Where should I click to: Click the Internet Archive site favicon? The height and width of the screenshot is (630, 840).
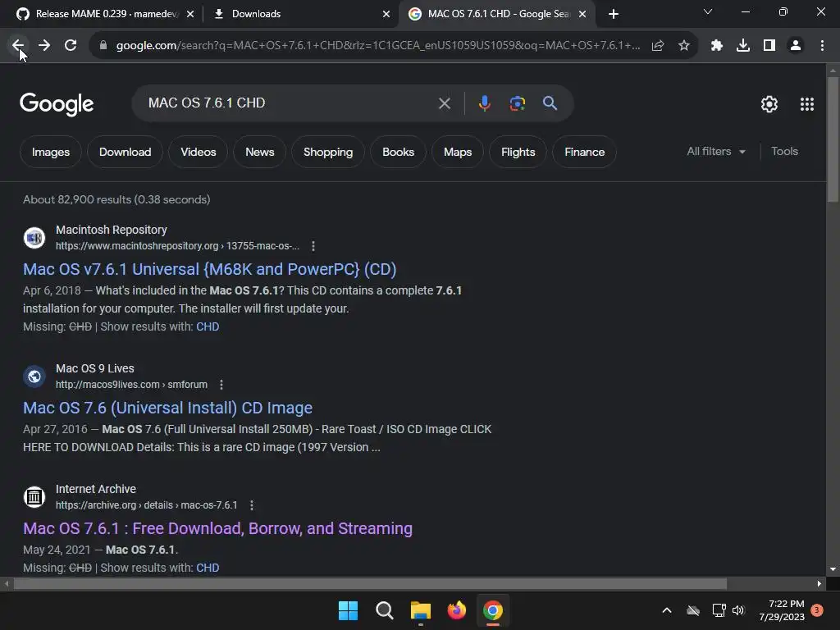34,497
